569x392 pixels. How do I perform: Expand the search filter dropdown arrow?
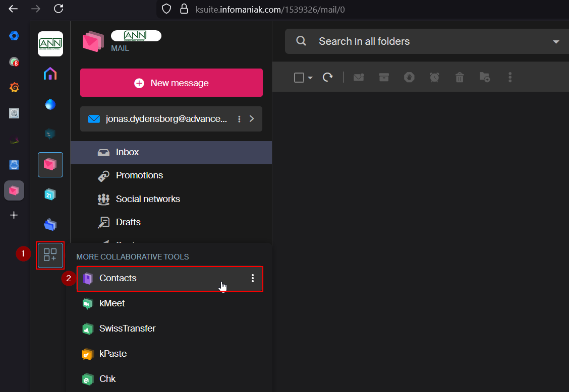point(556,42)
